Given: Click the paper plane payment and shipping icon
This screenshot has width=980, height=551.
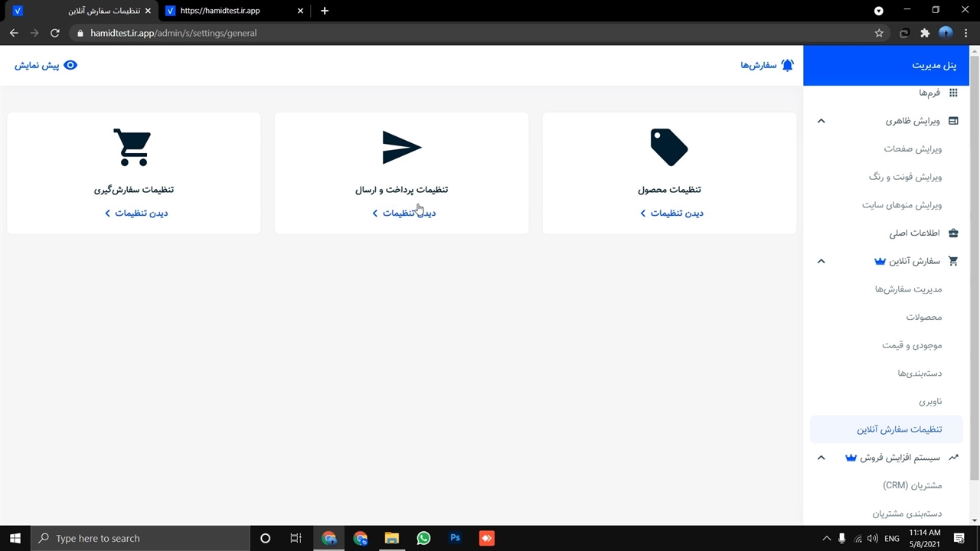Looking at the screenshot, I should point(402,147).
